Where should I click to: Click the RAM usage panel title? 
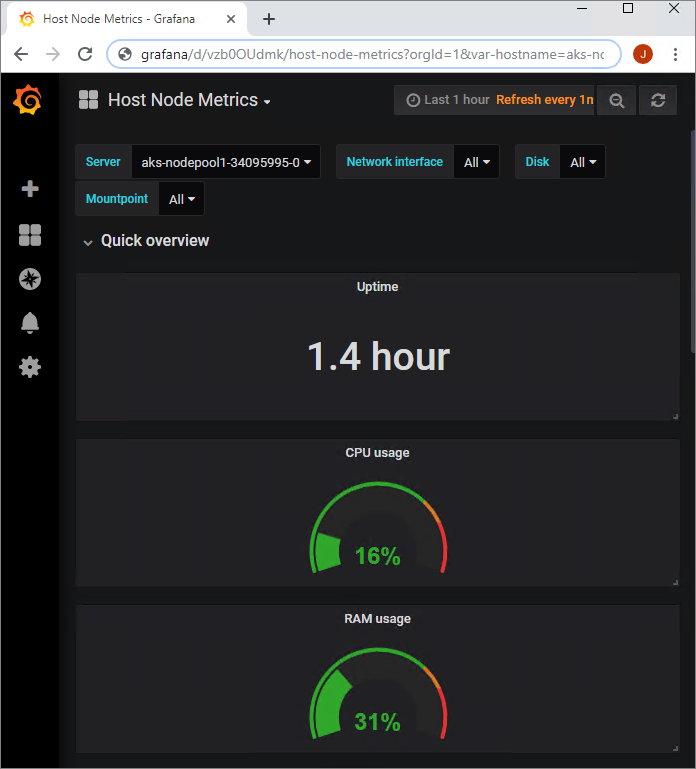click(x=377, y=619)
